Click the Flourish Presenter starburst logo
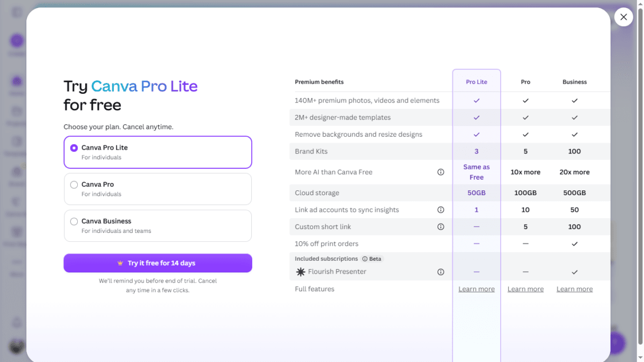Viewport: 644px width, 362px height. point(301,272)
